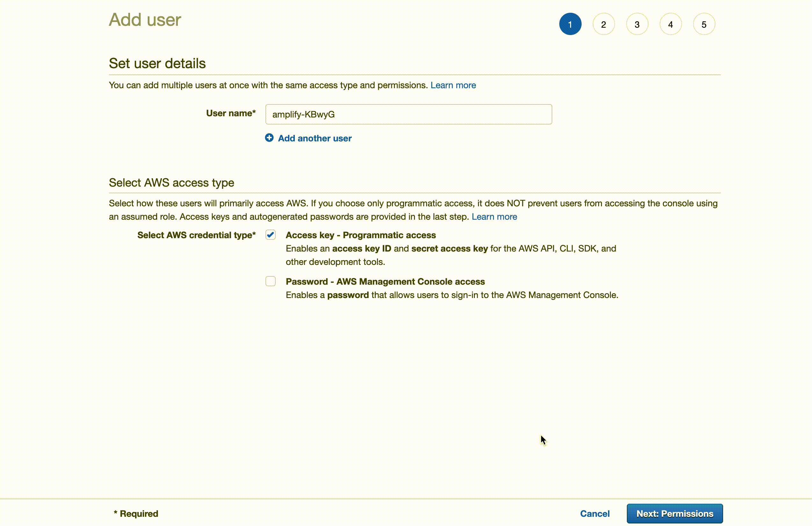This screenshot has height=526, width=812.
Task: Jump to step 5 in wizard
Action: pyautogui.click(x=704, y=24)
